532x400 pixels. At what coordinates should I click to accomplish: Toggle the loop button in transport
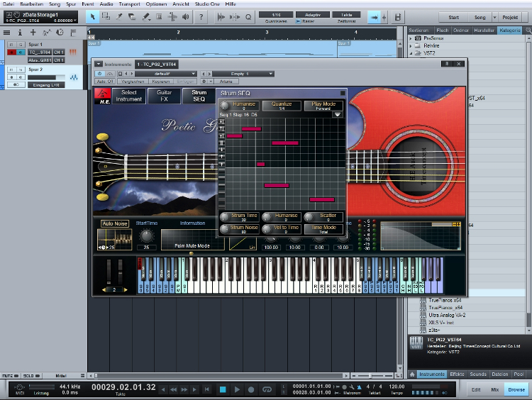pos(267,389)
